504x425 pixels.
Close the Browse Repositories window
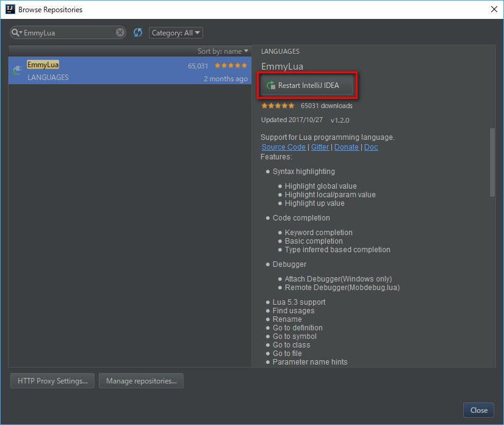click(494, 9)
